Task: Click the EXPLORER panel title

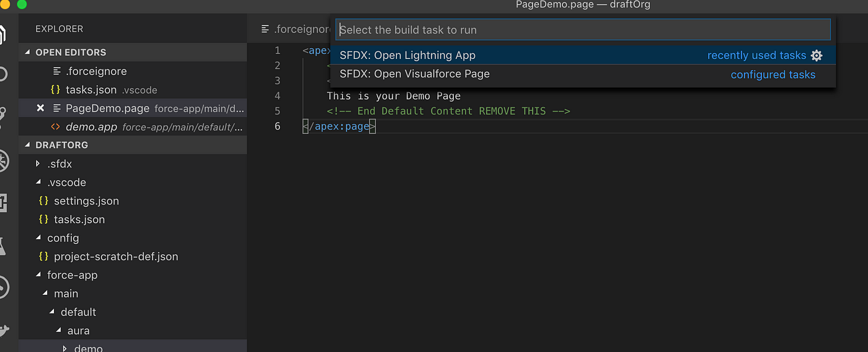Action: [x=59, y=29]
